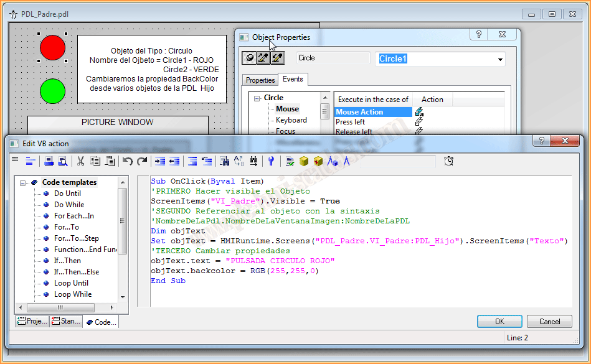
Task: Click the OK button
Action: click(x=499, y=322)
